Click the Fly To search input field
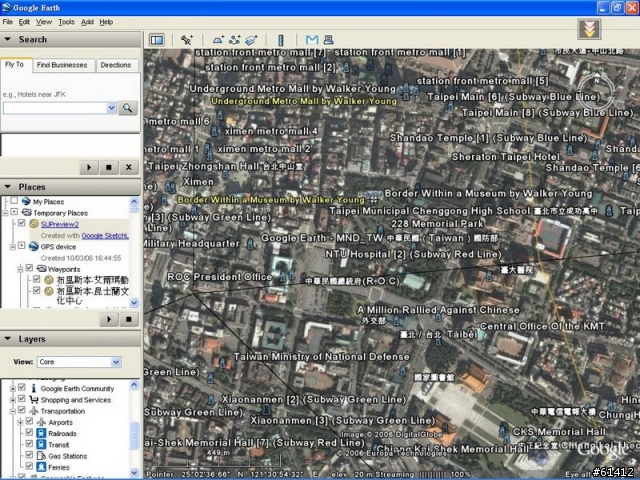 (x=59, y=108)
